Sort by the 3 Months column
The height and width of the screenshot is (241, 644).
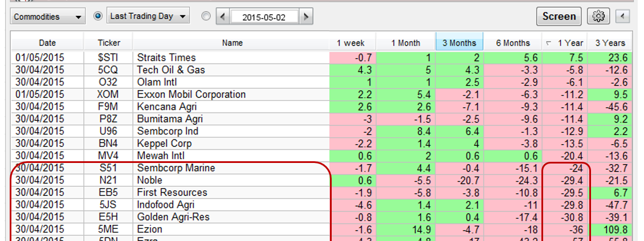tap(459, 43)
